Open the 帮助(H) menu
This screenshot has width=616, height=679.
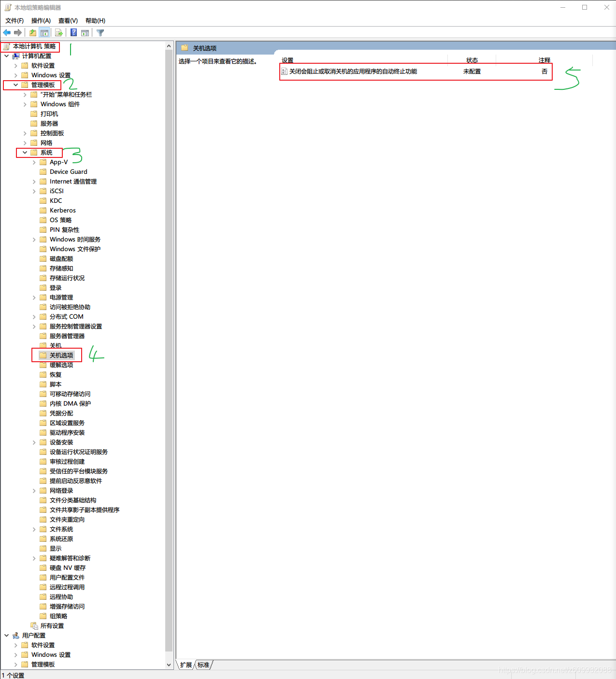click(x=95, y=21)
